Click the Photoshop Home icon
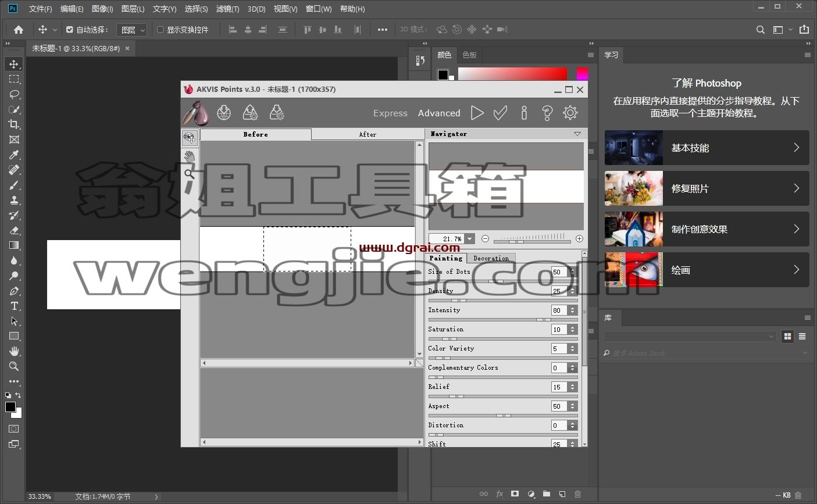817x504 pixels. (19, 30)
